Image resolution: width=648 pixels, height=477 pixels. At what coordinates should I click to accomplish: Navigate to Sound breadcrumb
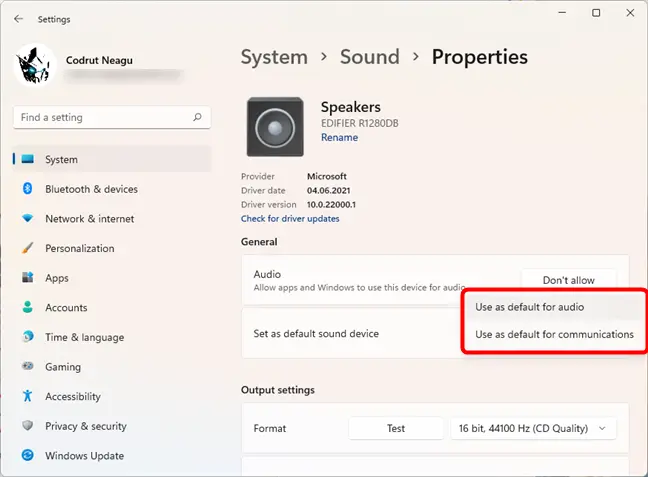tap(369, 57)
